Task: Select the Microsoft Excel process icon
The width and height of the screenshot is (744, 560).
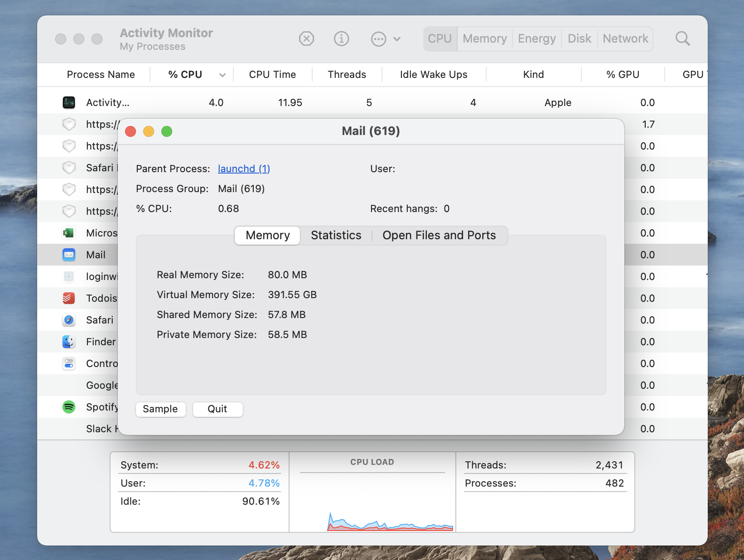Action: click(x=69, y=233)
